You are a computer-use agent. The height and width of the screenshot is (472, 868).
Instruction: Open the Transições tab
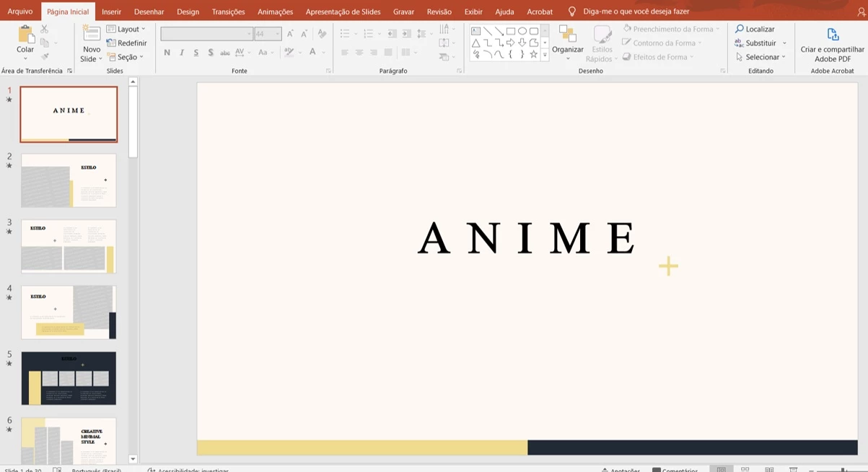pyautogui.click(x=229, y=12)
